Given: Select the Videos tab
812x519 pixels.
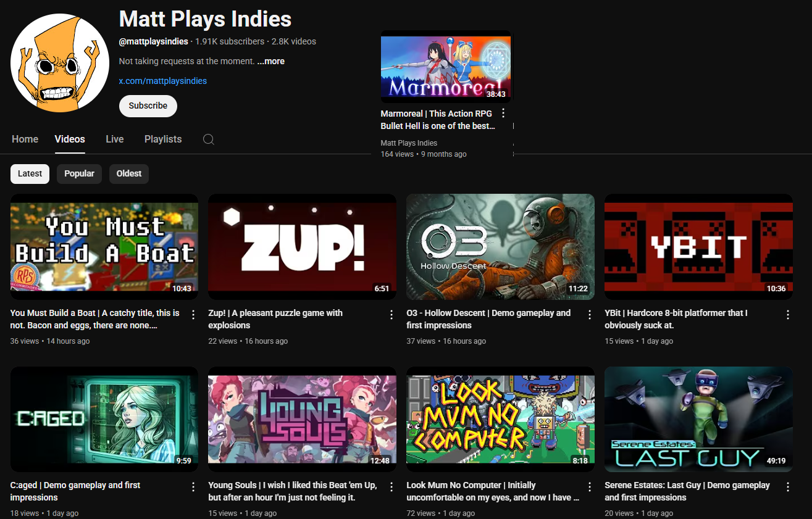Looking at the screenshot, I should click(70, 139).
